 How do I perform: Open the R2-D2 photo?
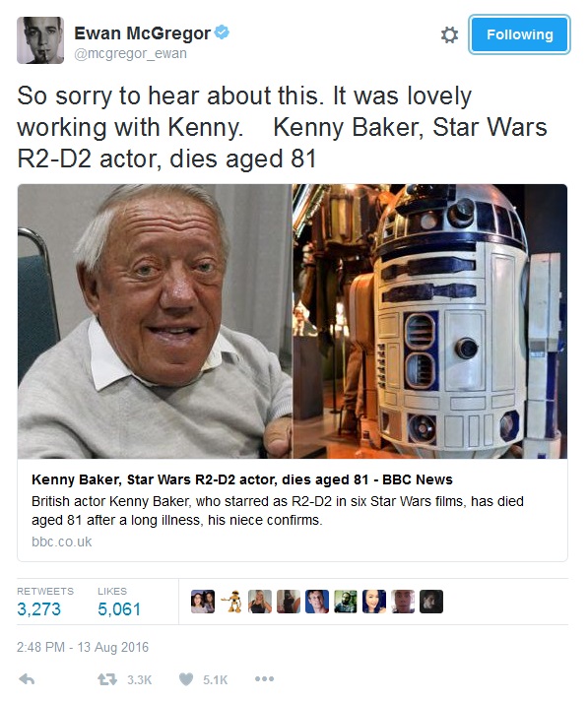(430, 321)
